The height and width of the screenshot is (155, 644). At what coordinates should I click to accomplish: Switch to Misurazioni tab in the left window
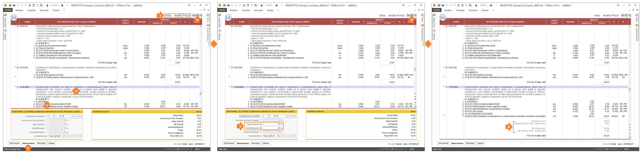(x=41, y=143)
